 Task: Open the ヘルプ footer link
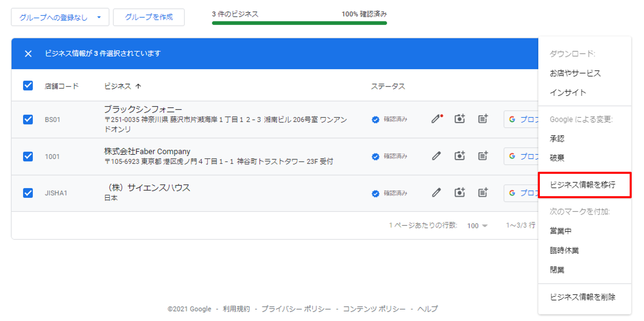click(x=428, y=309)
